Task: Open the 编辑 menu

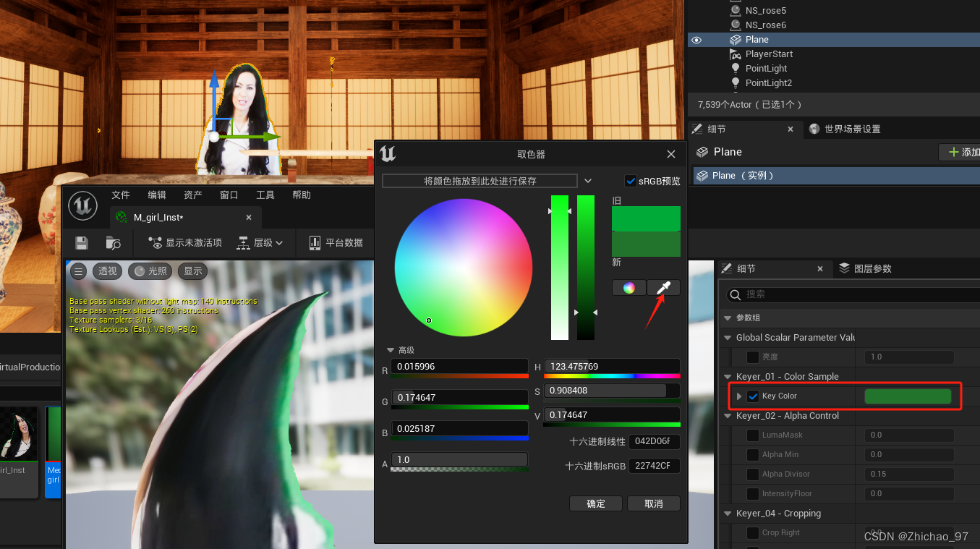Action: [157, 195]
